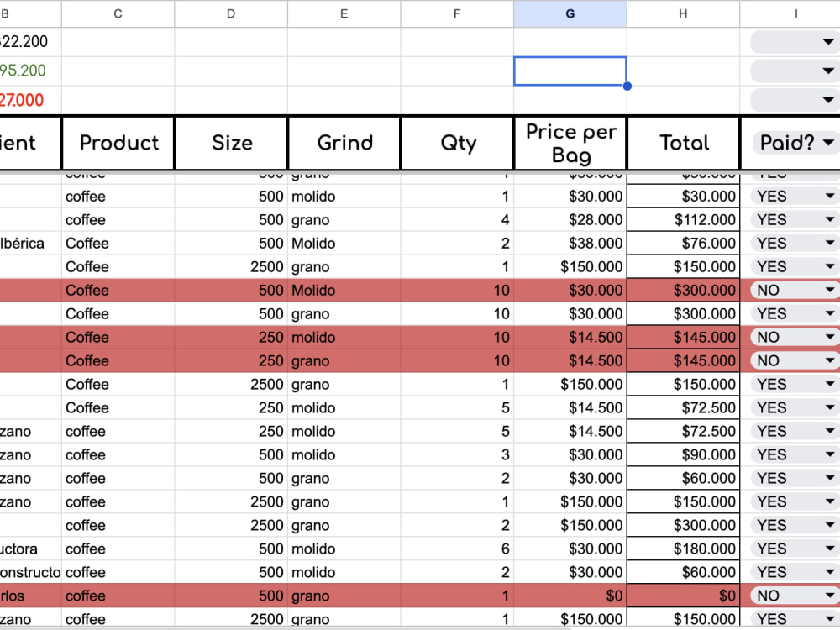Click the green 95.200 value cell
840x630 pixels.
point(30,71)
